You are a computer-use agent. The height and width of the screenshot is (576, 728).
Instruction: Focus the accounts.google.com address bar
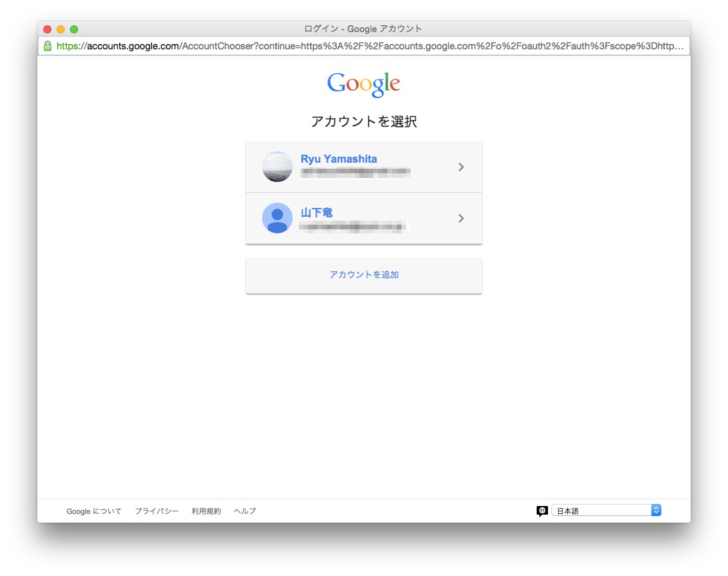pos(364,46)
